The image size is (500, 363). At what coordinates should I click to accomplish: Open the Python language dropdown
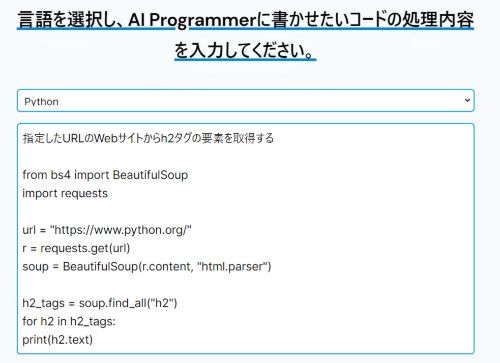pos(246,101)
